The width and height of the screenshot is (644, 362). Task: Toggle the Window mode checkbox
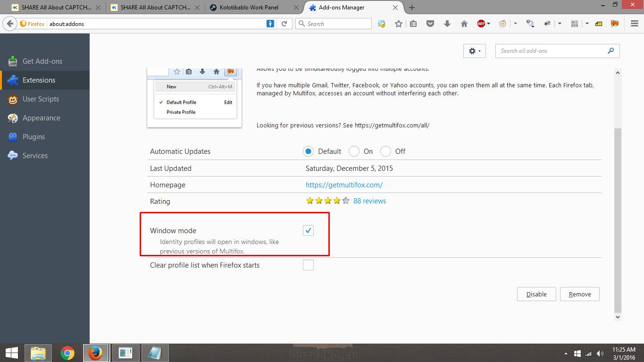(308, 230)
